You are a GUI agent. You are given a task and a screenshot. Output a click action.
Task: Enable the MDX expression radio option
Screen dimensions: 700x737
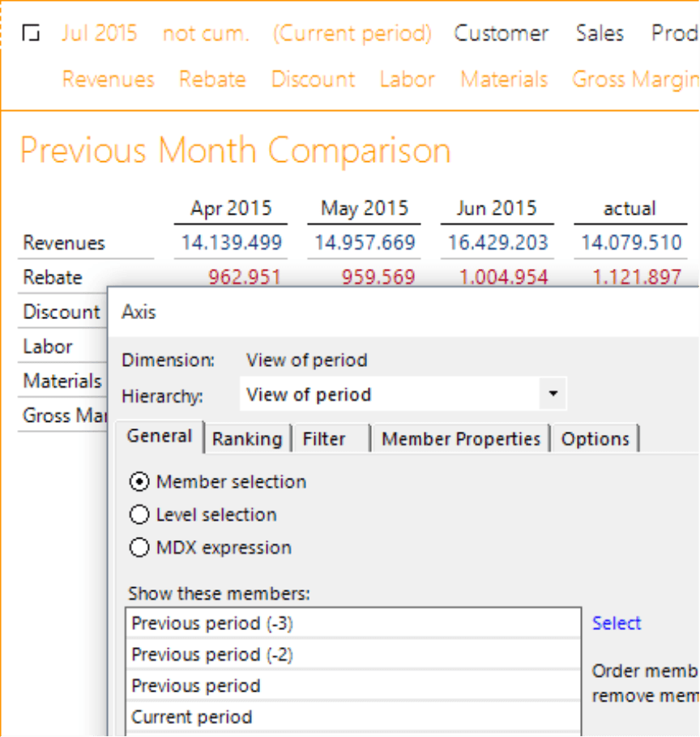click(x=140, y=548)
